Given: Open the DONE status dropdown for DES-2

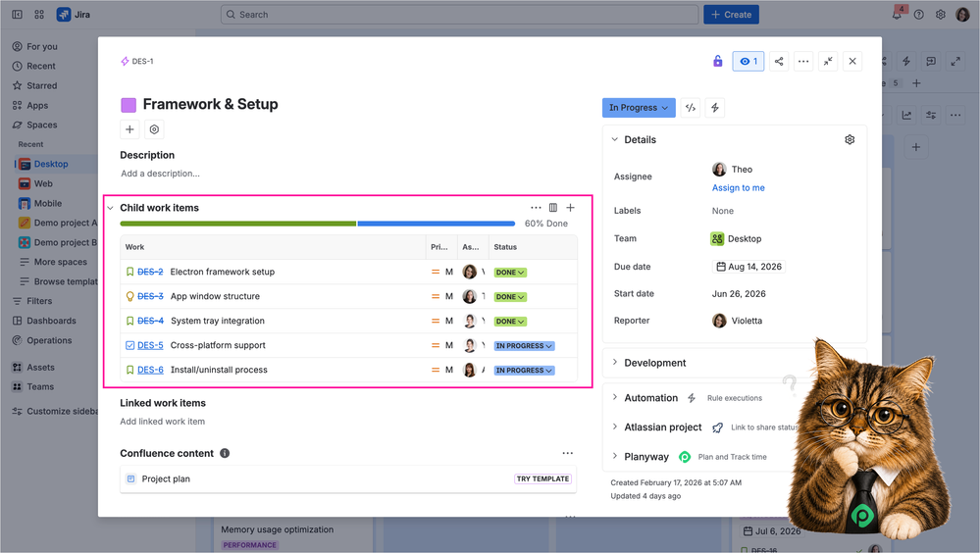Looking at the screenshot, I should pyautogui.click(x=510, y=273).
